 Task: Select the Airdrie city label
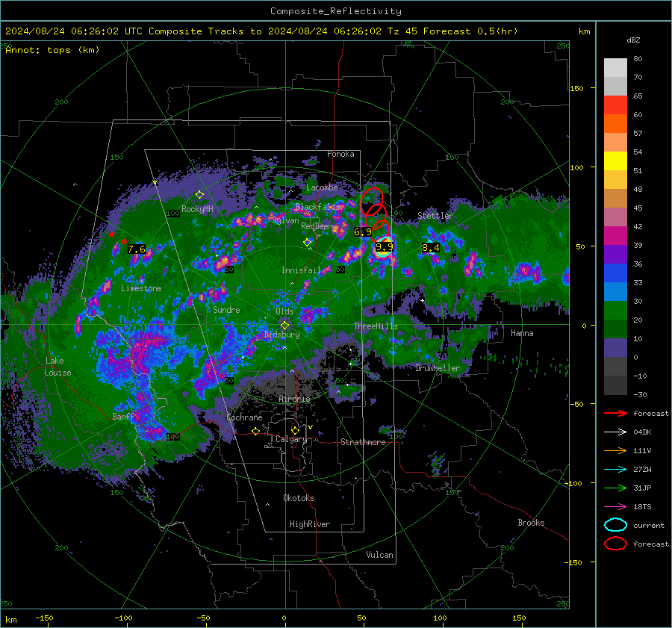coord(294,399)
